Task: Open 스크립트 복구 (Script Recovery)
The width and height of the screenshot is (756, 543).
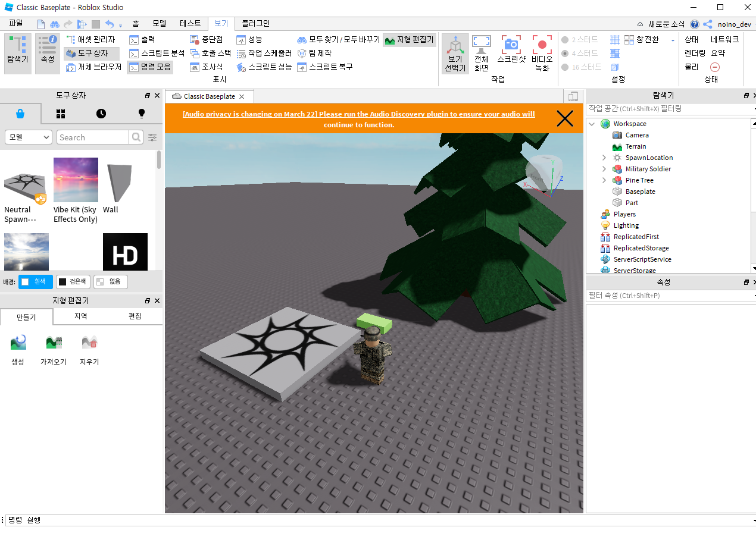Action: pyautogui.click(x=325, y=67)
